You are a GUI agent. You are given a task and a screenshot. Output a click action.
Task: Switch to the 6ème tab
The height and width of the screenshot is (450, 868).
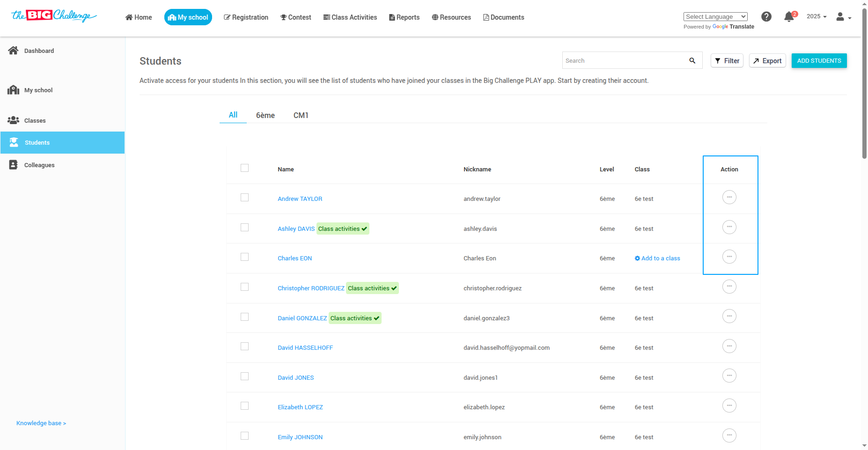265,115
